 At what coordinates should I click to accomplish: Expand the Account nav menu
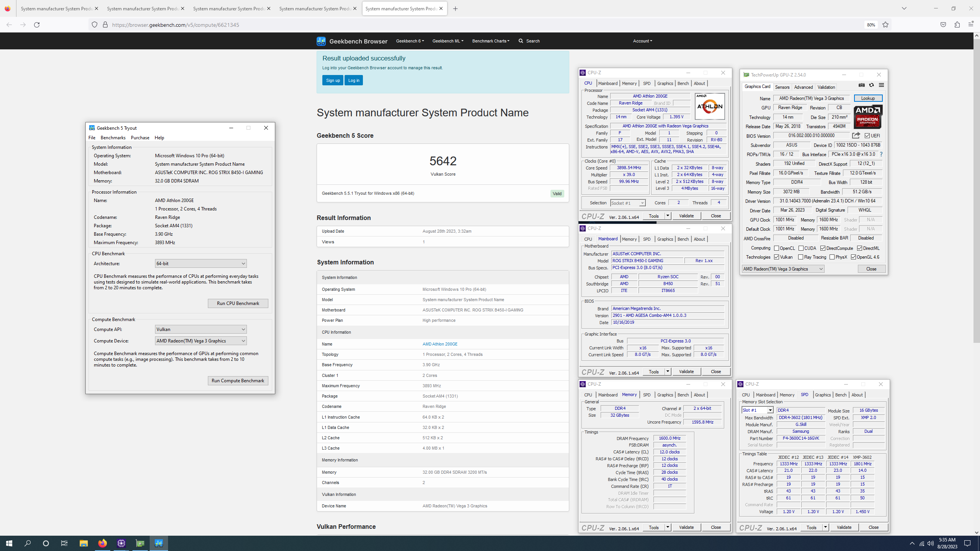click(x=642, y=41)
